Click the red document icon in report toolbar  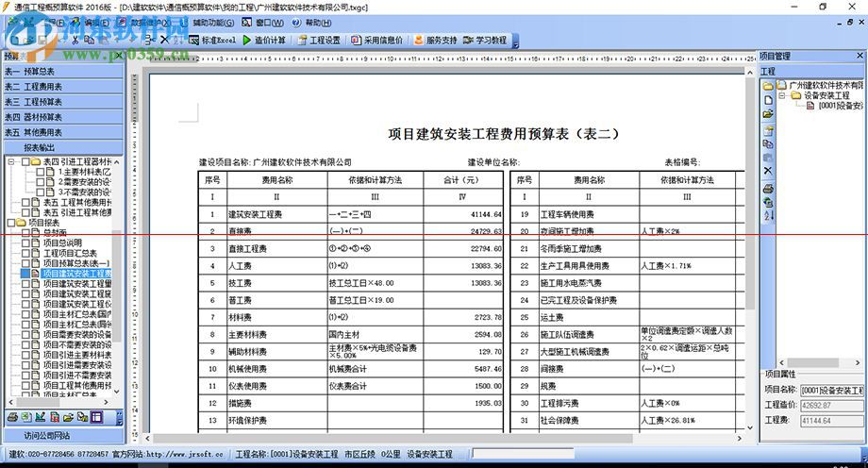[55, 417]
